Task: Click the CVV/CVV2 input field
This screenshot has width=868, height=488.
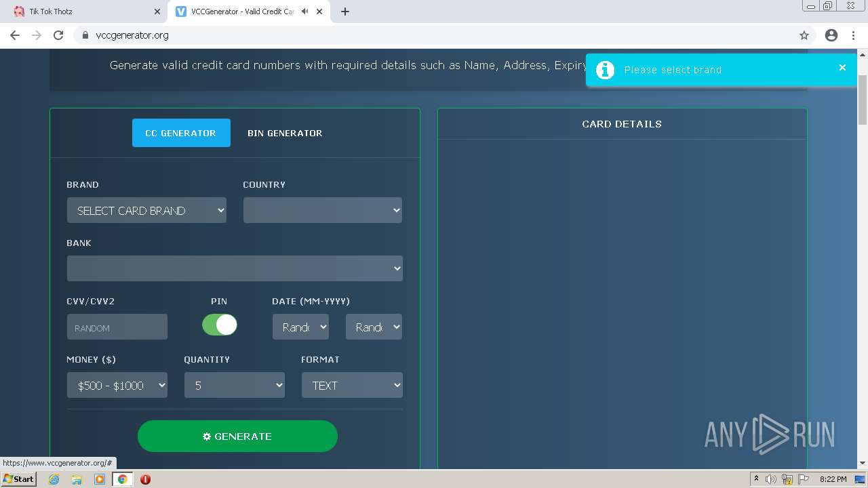Action: pyautogui.click(x=117, y=327)
